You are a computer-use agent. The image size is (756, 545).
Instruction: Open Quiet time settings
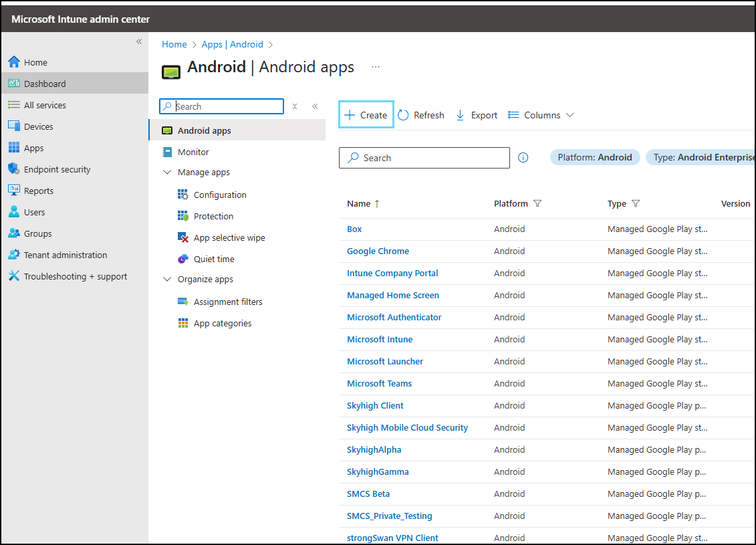tap(214, 259)
